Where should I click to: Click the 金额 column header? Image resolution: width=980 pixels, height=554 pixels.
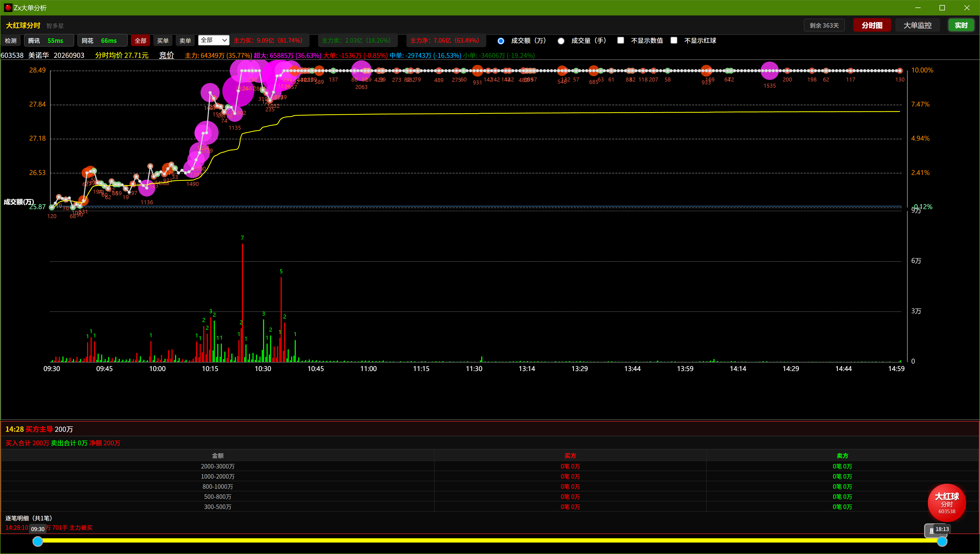pos(218,456)
